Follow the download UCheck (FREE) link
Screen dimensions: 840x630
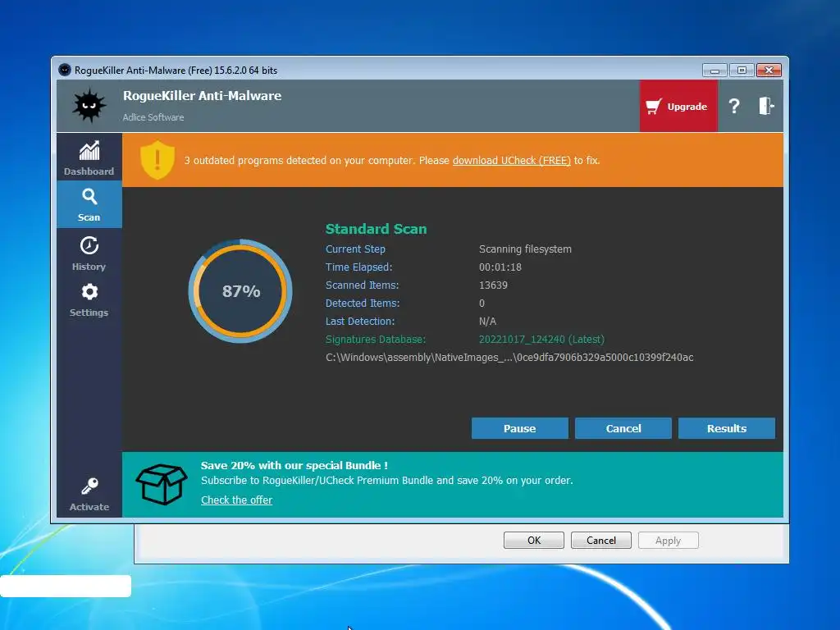512,161
